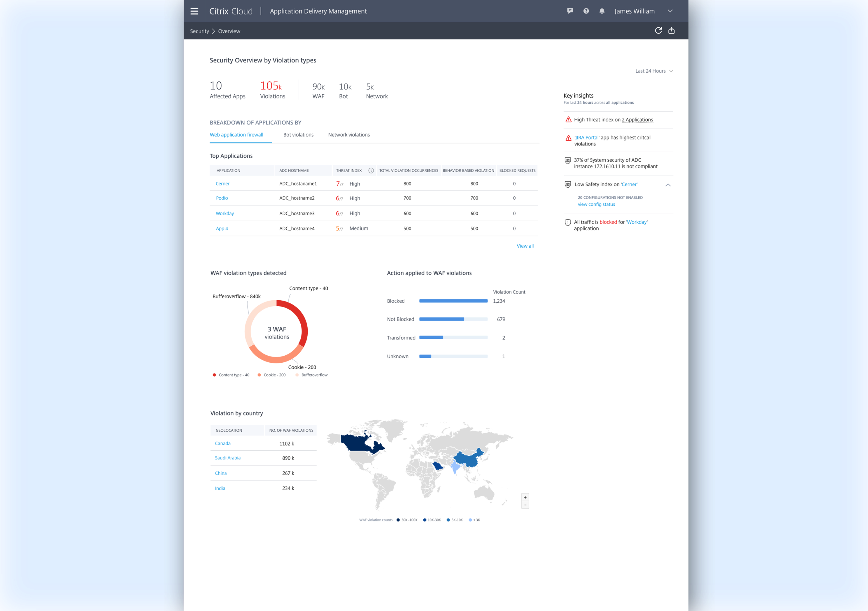Switch to Bot violations tab
The width and height of the screenshot is (868, 611).
[298, 135]
